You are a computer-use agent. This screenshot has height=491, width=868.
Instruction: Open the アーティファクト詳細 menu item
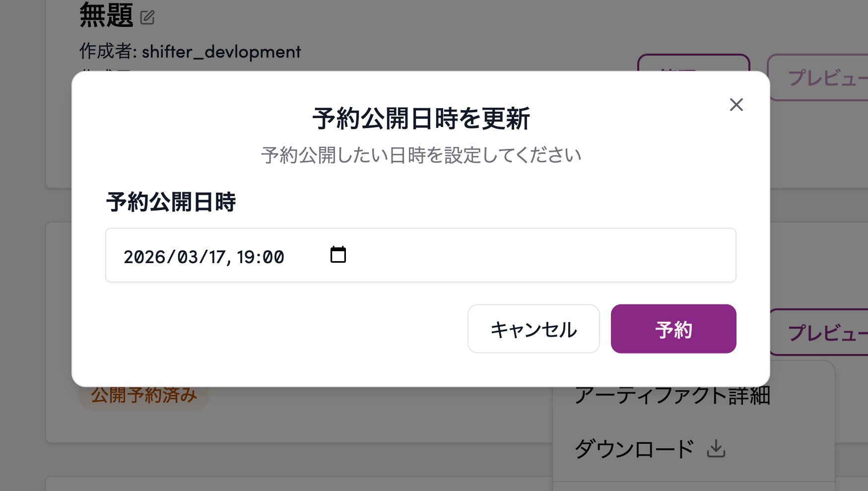[x=672, y=396]
